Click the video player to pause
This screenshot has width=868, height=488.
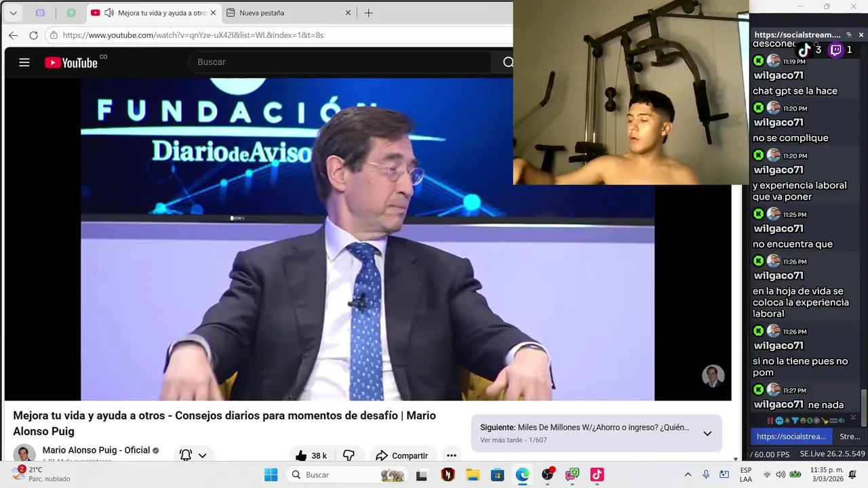coord(368,239)
